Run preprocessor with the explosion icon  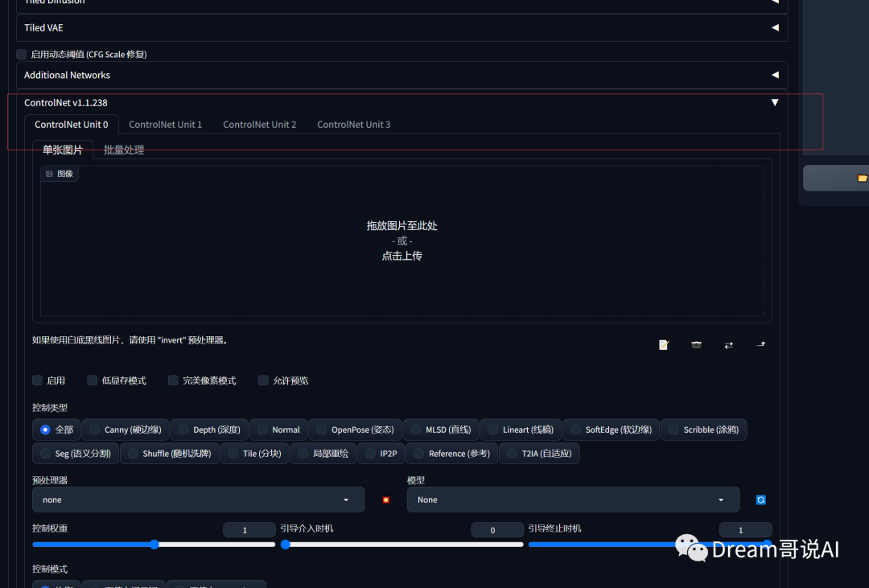point(385,500)
